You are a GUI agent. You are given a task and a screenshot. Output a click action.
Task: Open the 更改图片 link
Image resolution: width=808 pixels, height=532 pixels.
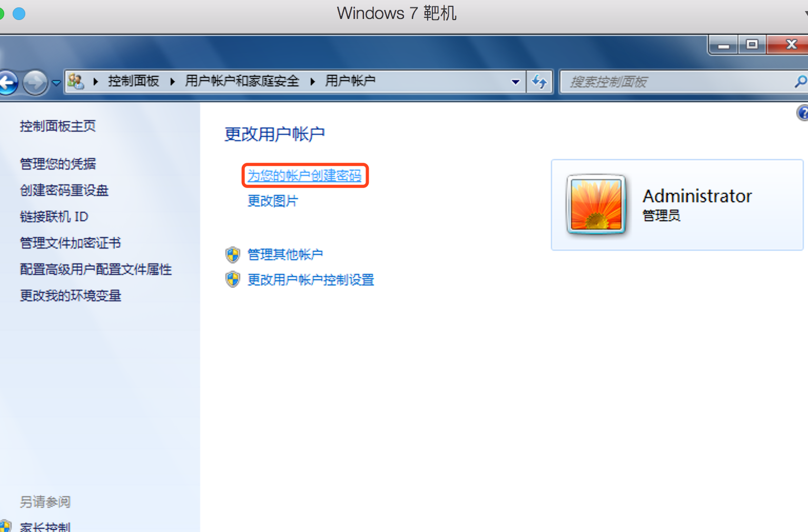[273, 201]
